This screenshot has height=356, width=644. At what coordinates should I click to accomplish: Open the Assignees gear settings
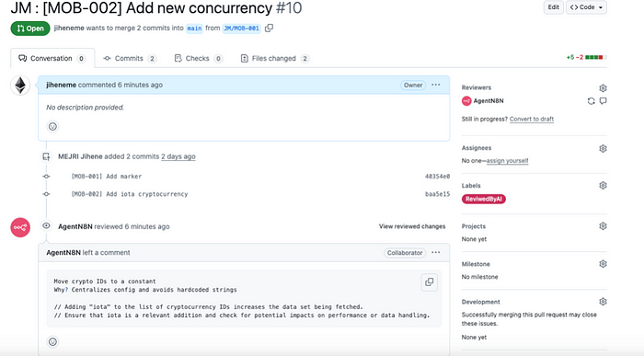603,148
